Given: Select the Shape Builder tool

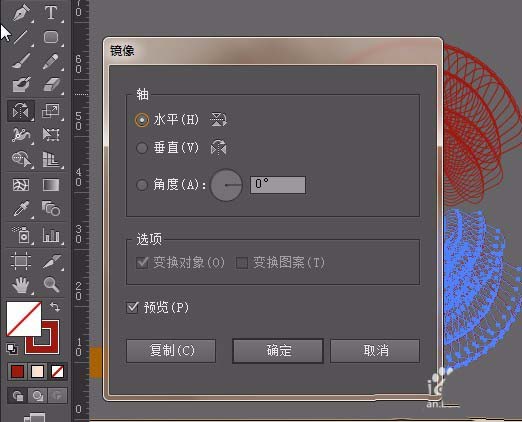Looking at the screenshot, I should pyautogui.click(x=21, y=159).
